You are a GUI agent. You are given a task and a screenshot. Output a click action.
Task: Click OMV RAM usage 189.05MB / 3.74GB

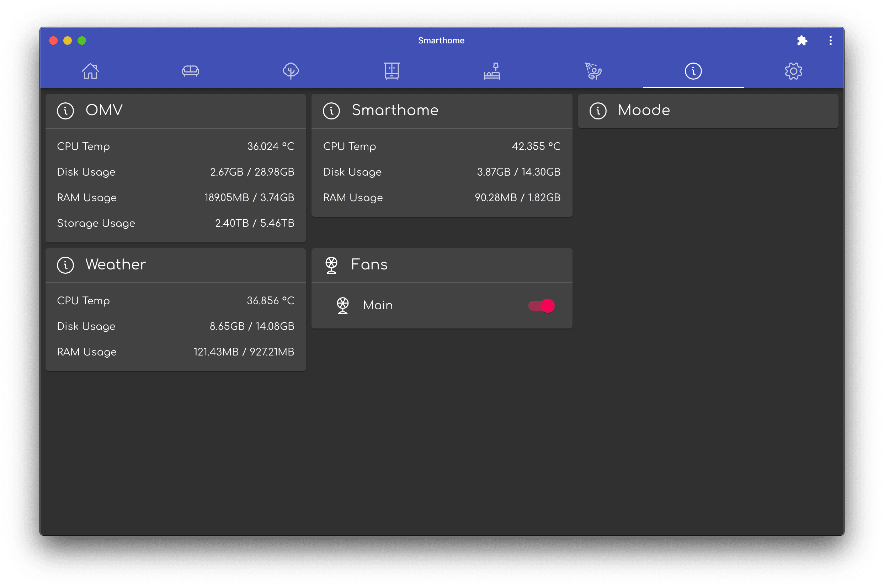tap(249, 198)
